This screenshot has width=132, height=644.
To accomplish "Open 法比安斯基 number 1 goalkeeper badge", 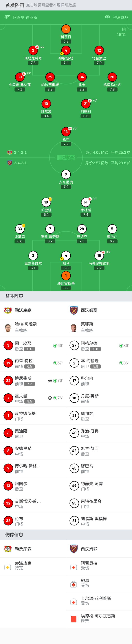I will [66, 276].
